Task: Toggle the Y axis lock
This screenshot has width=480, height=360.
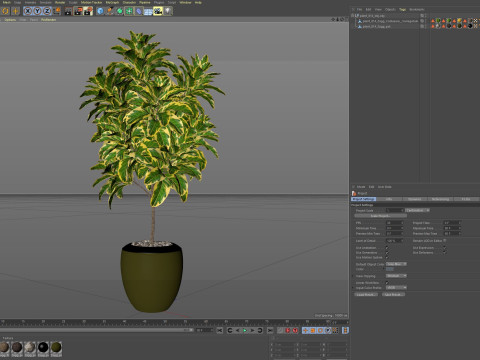Action: 37,11
